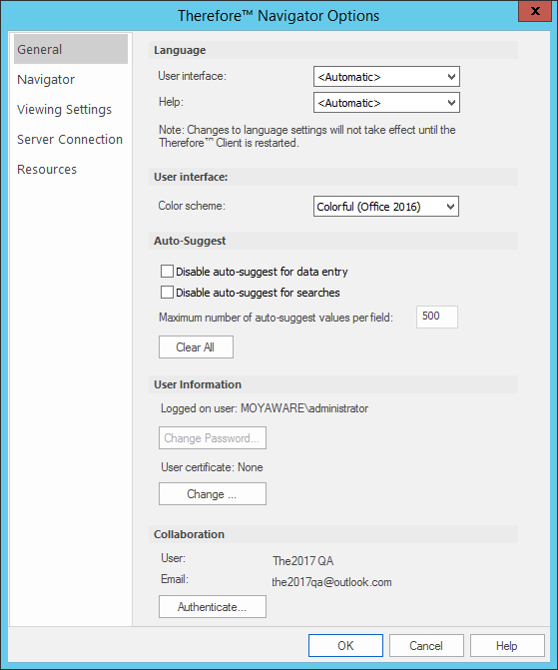The image size is (558, 670).
Task: Select the General category
Action: 70,49
